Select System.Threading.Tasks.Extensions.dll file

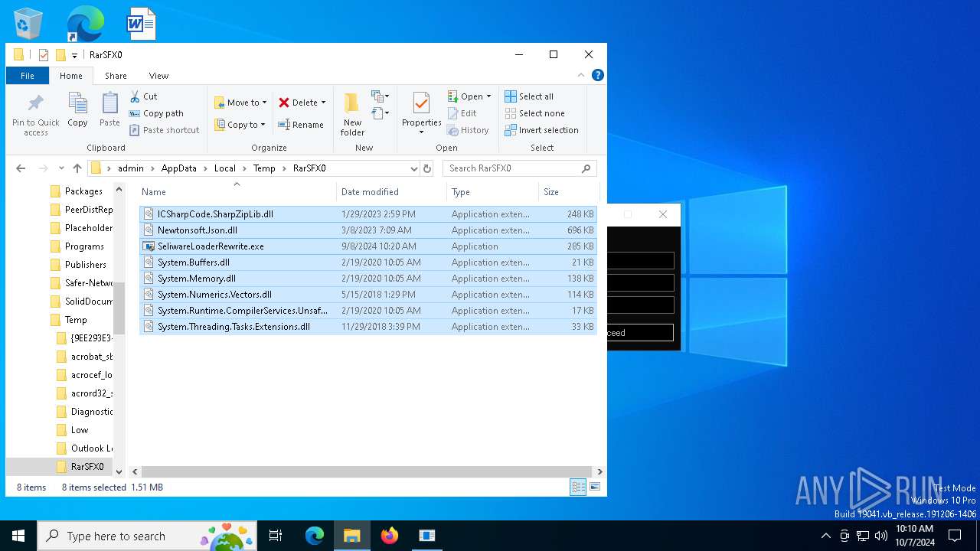pyautogui.click(x=367, y=327)
